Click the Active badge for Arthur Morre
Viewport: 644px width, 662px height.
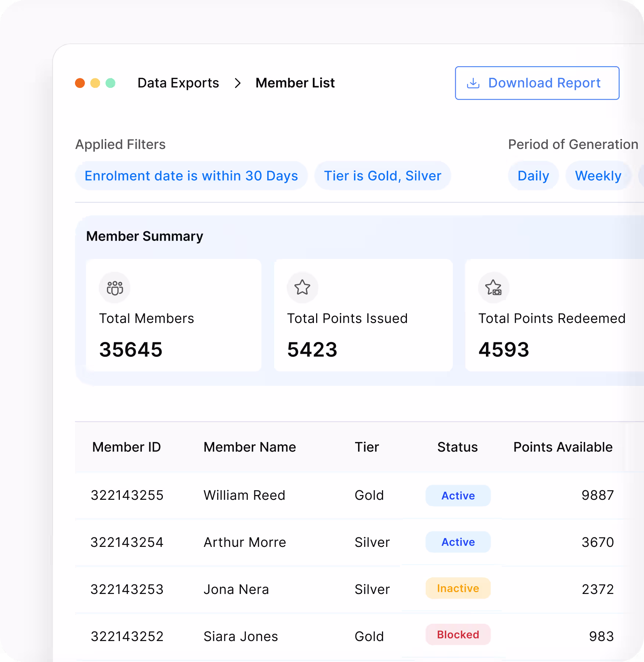pyautogui.click(x=458, y=542)
